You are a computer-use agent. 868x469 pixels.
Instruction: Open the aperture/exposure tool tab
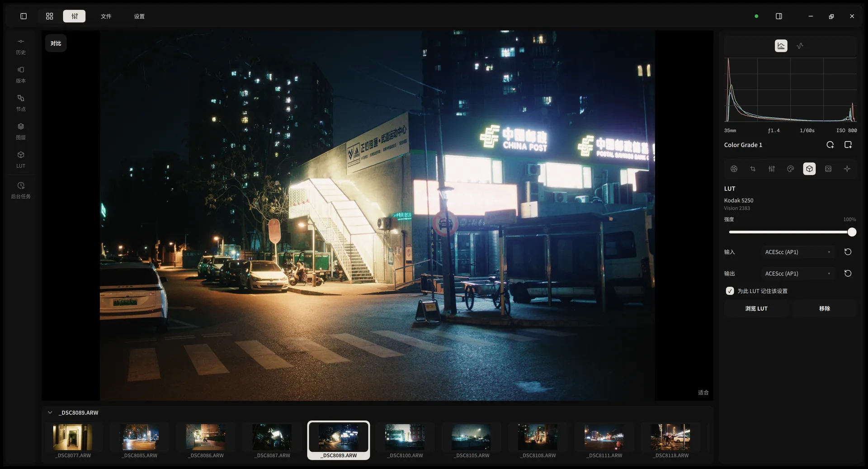[x=734, y=169]
